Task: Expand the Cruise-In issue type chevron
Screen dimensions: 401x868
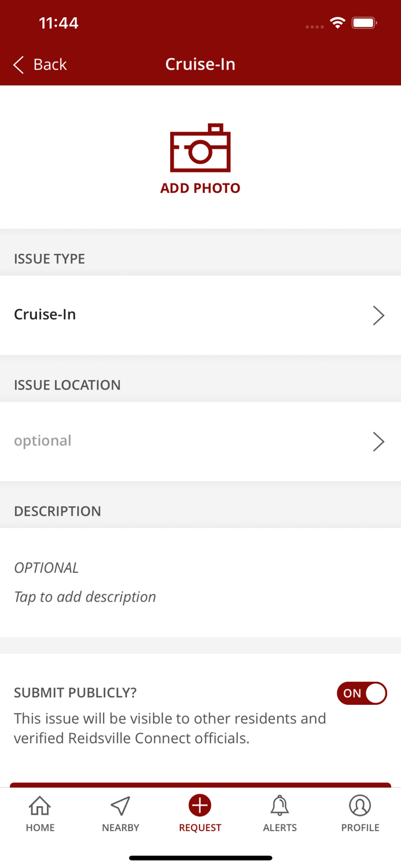Action: (x=378, y=315)
